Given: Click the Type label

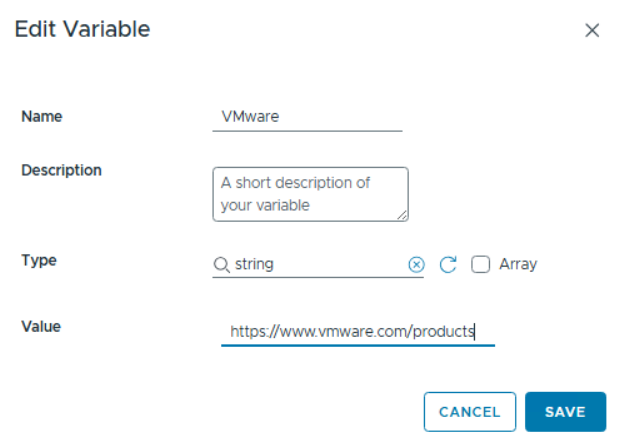Looking at the screenshot, I should click(x=39, y=260).
